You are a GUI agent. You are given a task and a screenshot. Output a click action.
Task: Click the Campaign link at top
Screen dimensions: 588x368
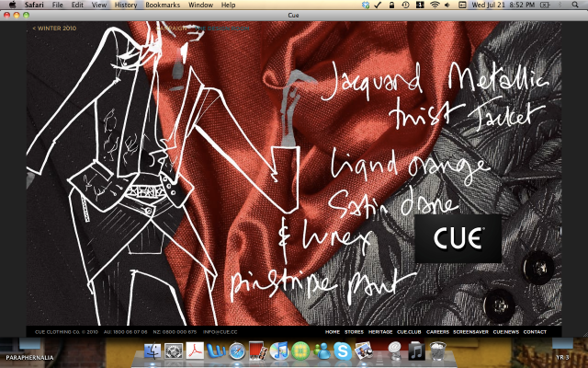[x=171, y=29]
